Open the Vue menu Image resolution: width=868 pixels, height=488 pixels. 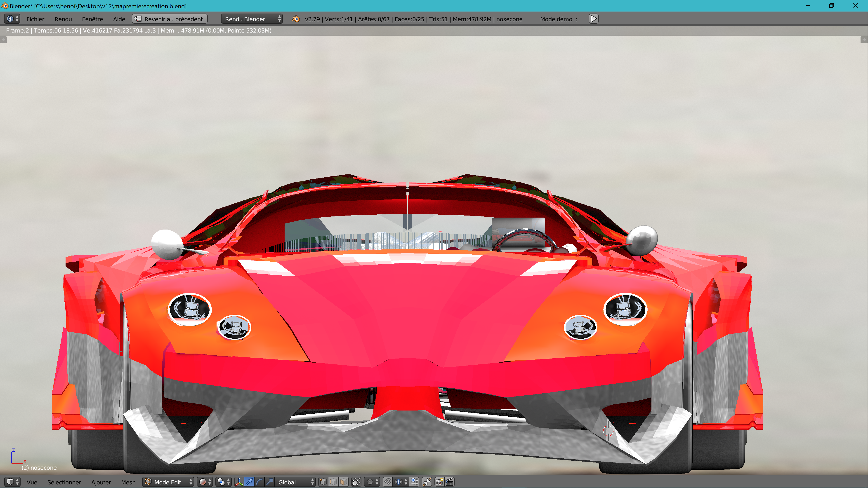(32, 482)
